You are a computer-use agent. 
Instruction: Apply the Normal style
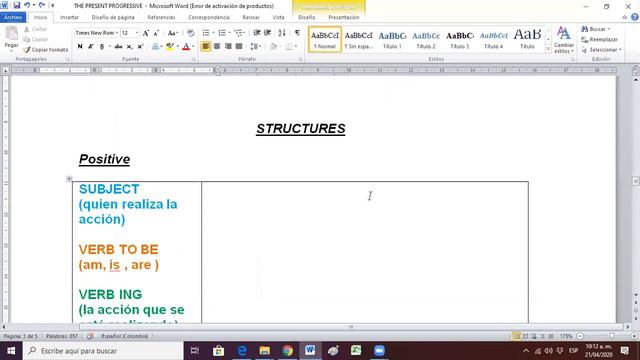(x=325, y=39)
